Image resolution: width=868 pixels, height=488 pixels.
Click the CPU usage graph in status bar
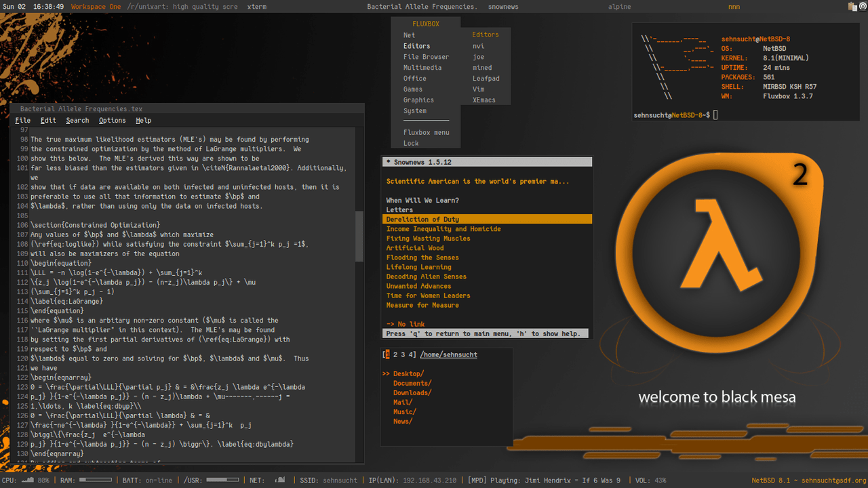pyautogui.click(x=29, y=481)
